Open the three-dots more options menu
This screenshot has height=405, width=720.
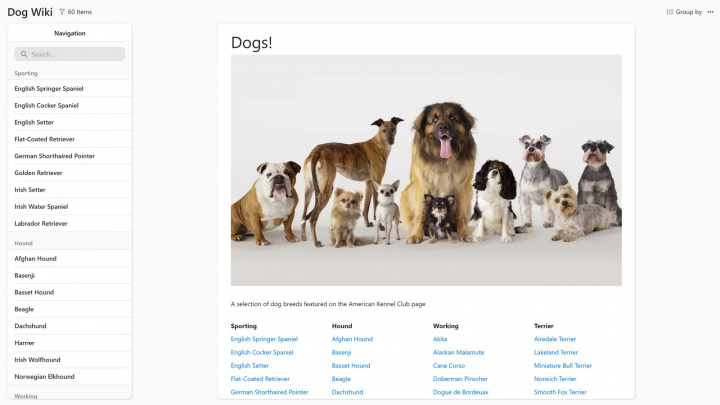pyautogui.click(x=710, y=12)
